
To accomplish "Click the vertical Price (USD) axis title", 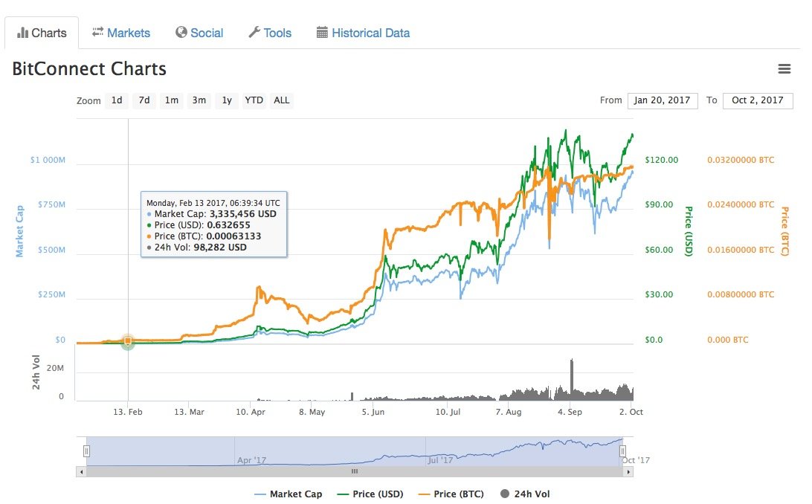I will (689, 230).
